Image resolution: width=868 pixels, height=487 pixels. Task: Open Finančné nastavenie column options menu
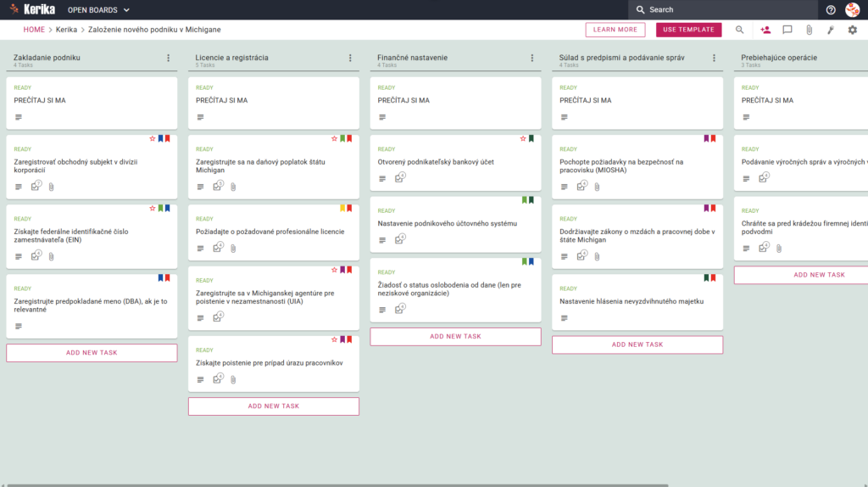(x=532, y=58)
